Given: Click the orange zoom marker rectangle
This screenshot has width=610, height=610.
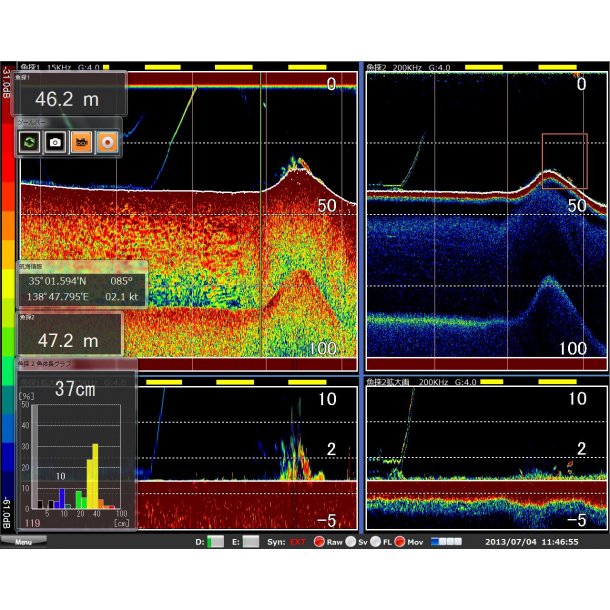Looking at the screenshot, I should (x=564, y=161).
